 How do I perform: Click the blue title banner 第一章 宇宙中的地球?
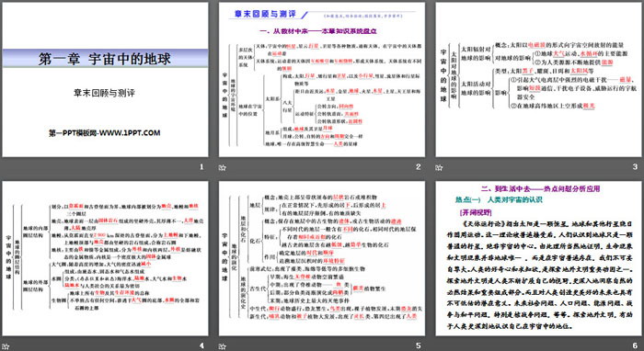[105, 58]
